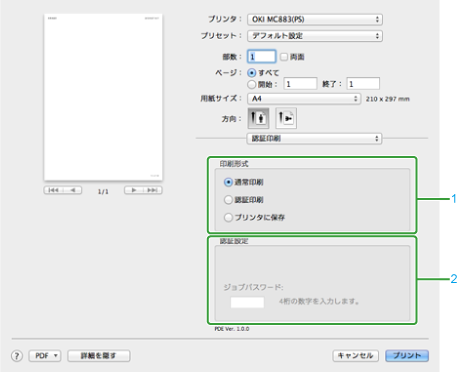Choose 通常印刷 print type

pyautogui.click(x=228, y=182)
